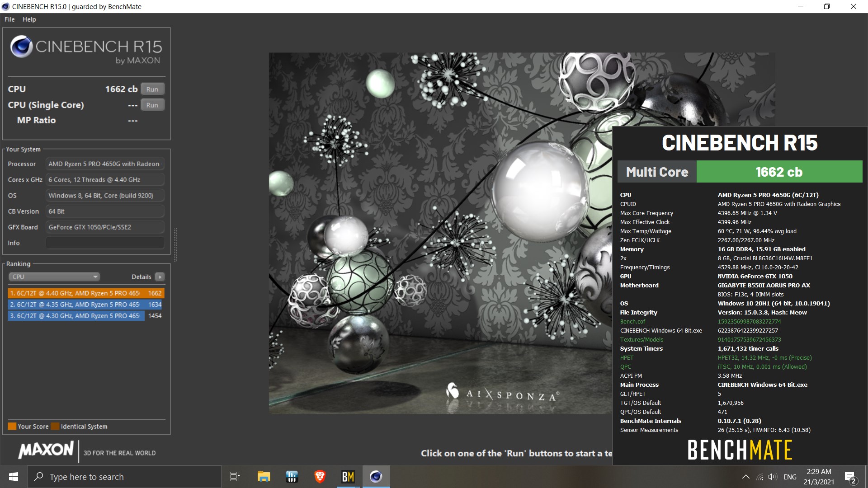Expand ranking Details arrow button
This screenshot has height=488, width=868.
tap(160, 277)
